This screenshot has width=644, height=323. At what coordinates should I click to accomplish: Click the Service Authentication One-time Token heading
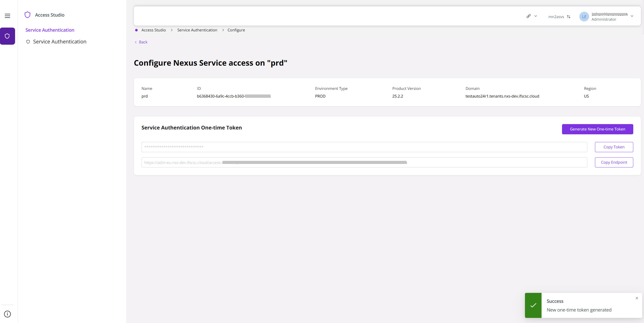(192, 128)
